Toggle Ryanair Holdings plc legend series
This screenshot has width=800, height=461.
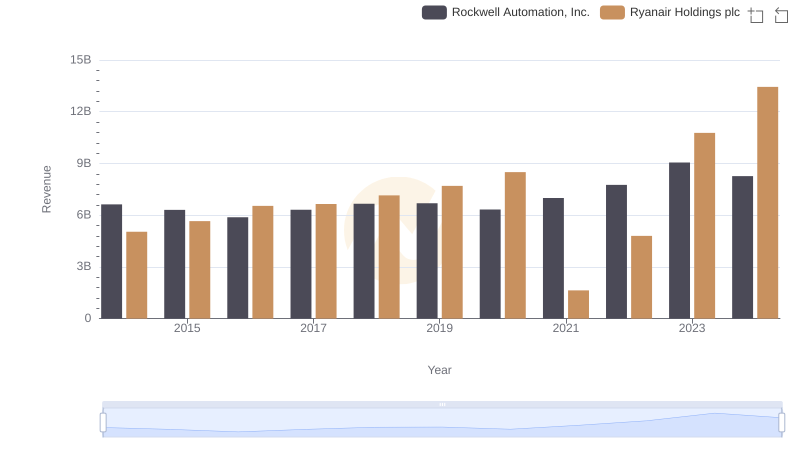pyautogui.click(x=670, y=12)
